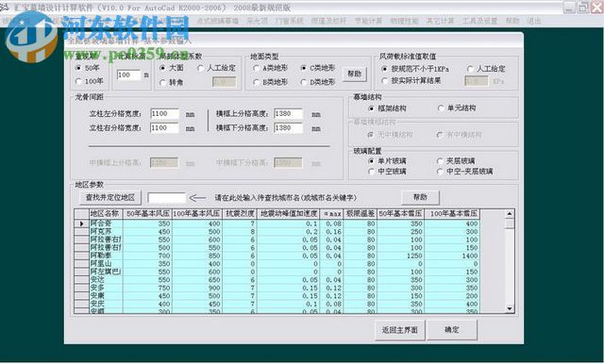Viewport: 604px width, 364px height.
Task: Click the 退出 menu item
Action: tap(534, 21)
